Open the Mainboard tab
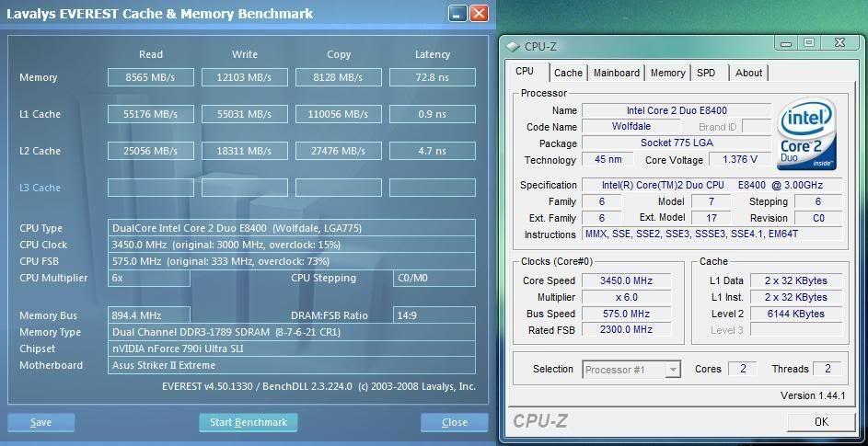The image size is (868, 446). [616, 73]
